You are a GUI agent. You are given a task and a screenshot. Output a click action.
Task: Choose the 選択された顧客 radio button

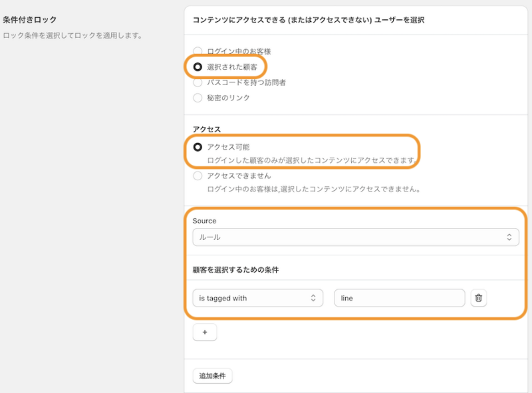[198, 67]
